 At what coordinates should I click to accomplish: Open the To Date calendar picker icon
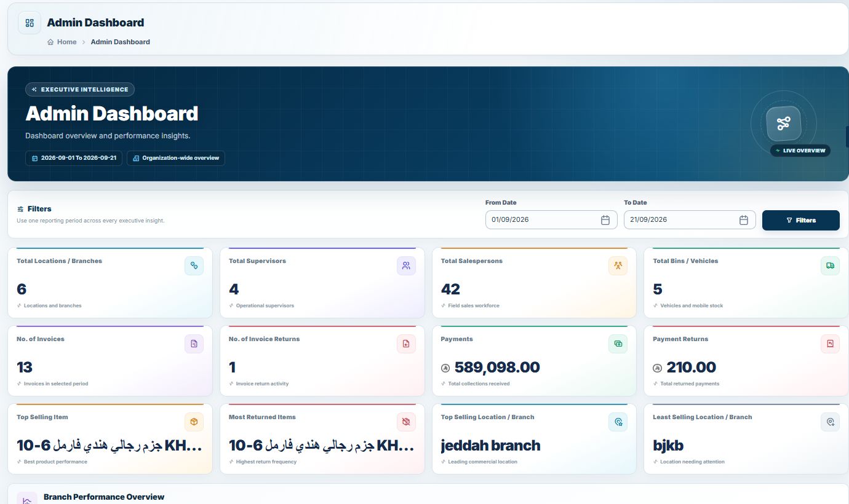(x=743, y=220)
